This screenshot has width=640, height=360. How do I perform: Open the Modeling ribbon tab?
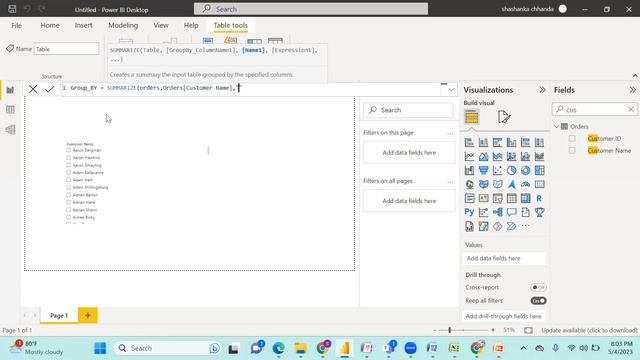[123, 25]
